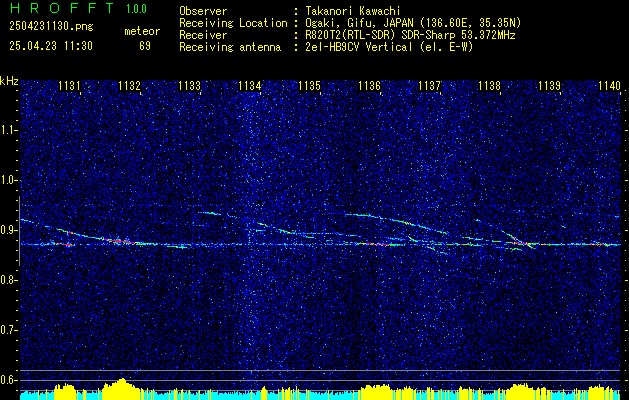Click the 1135 time marker

pyautogui.click(x=310, y=86)
